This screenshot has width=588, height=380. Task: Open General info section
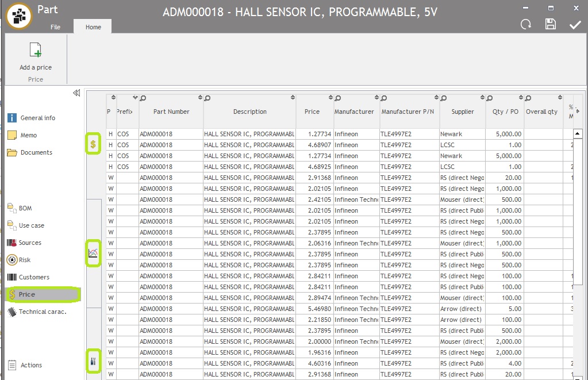coord(37,118)
